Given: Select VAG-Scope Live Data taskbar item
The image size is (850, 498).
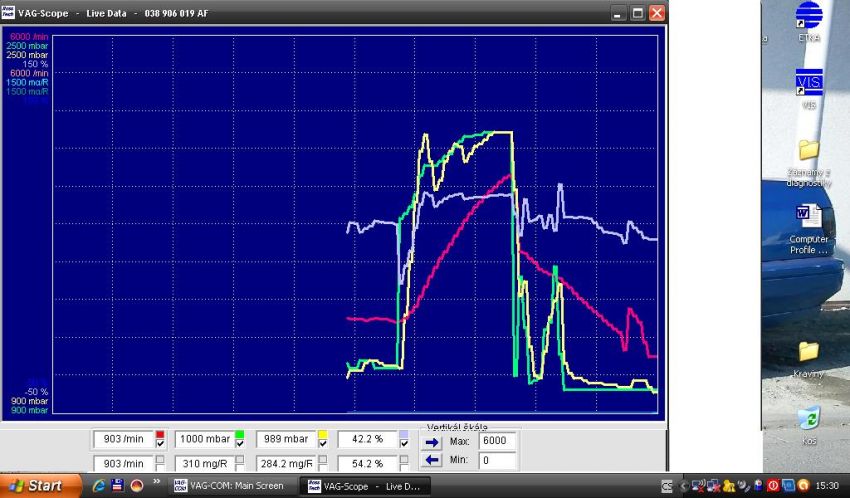Looking at the screenshot, I should (363, 486).
